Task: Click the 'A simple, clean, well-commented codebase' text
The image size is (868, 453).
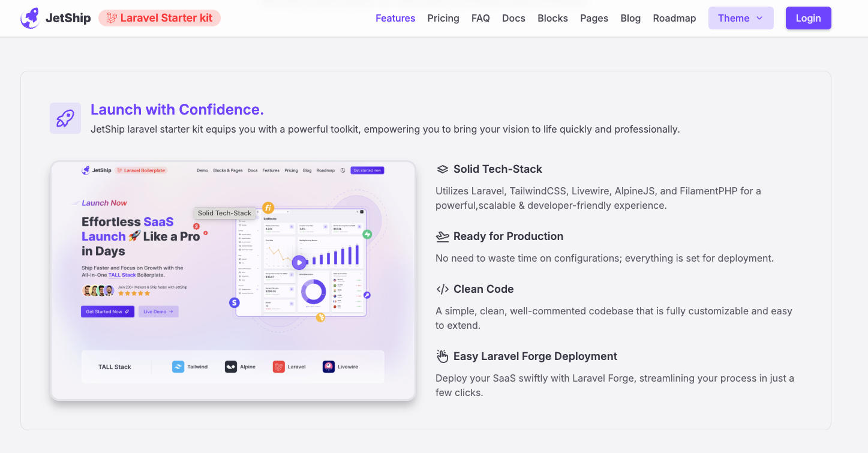Action: click(x=614, y=318)
